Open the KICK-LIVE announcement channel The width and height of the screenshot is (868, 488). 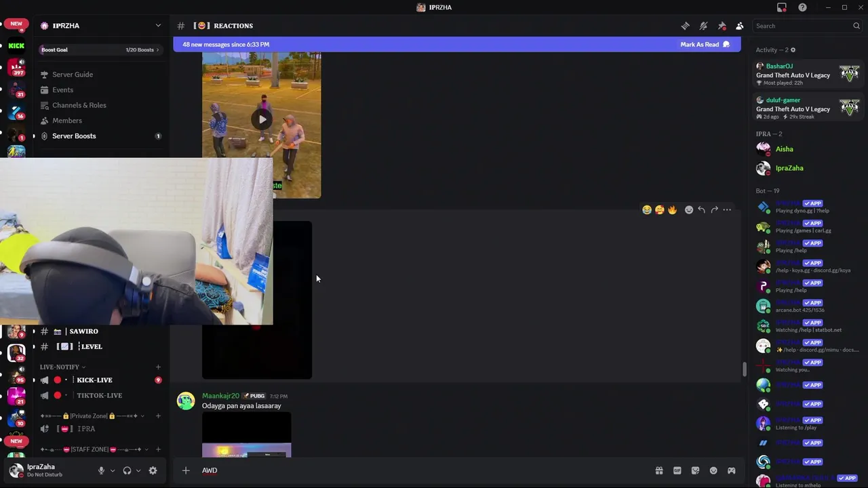point(100,380)
